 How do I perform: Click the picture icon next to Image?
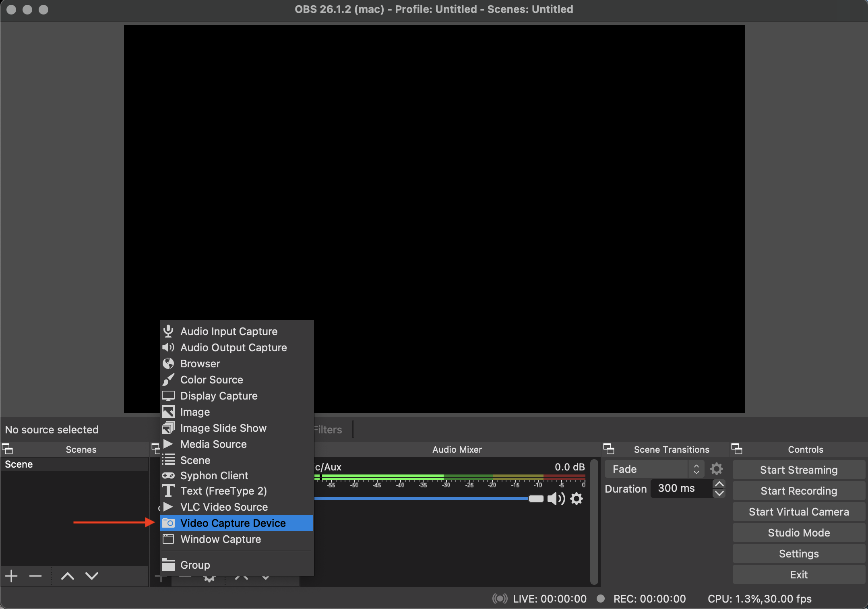point(168,412)
